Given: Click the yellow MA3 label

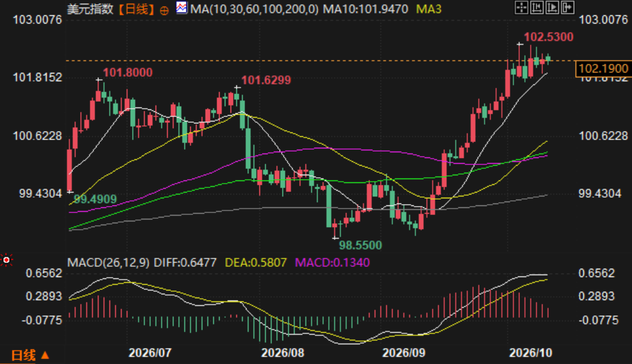Looking at the screenshot, I should coord(429,9).
